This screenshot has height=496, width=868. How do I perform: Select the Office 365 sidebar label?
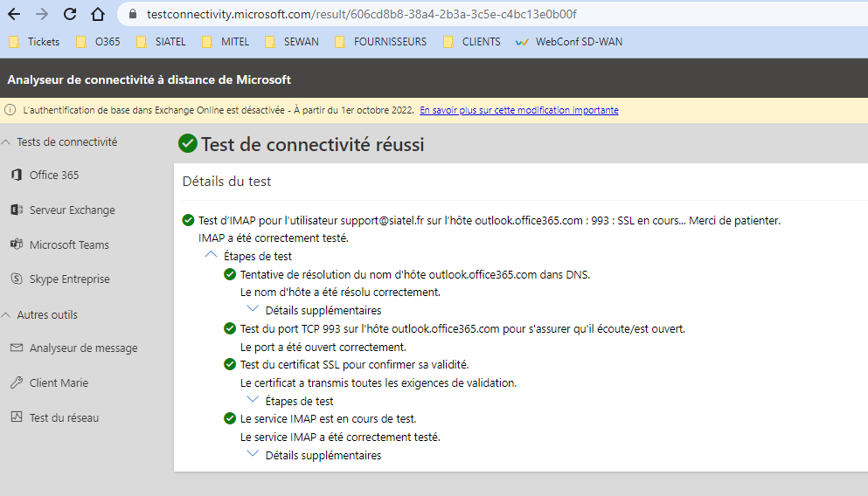(54, 176)
